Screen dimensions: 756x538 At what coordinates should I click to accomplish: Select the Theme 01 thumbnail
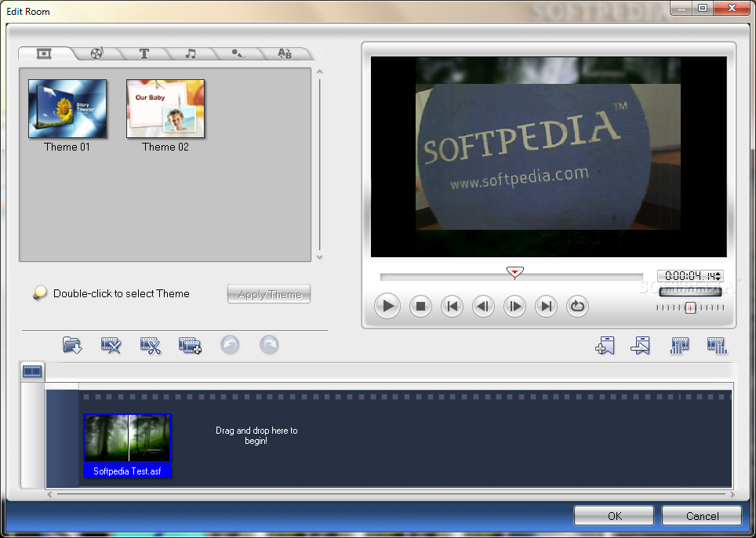[67, 108]
